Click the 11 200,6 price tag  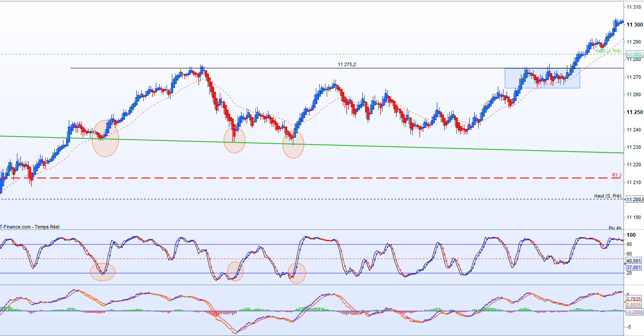(634, 199)
